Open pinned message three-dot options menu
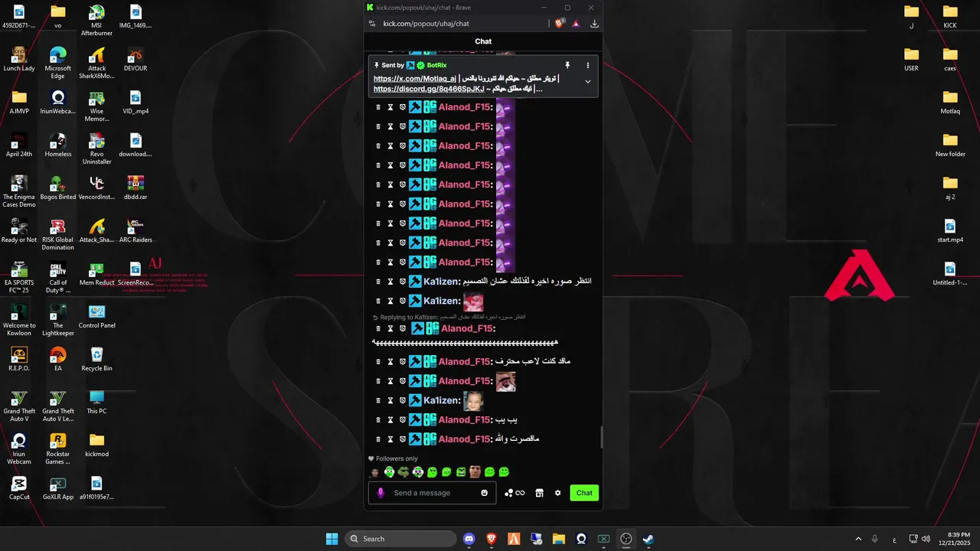The width and height of the screenshot is (980, 551). tap(588, 65)
